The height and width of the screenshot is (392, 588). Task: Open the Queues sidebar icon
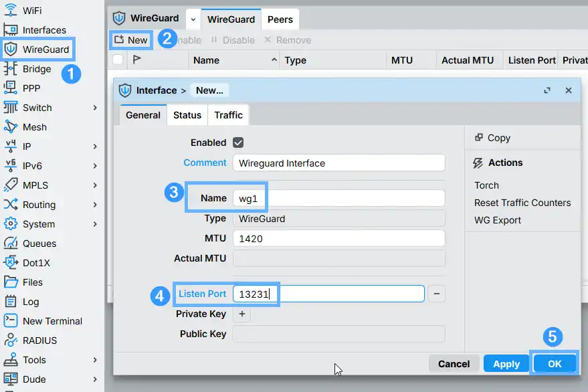(11, 243)
